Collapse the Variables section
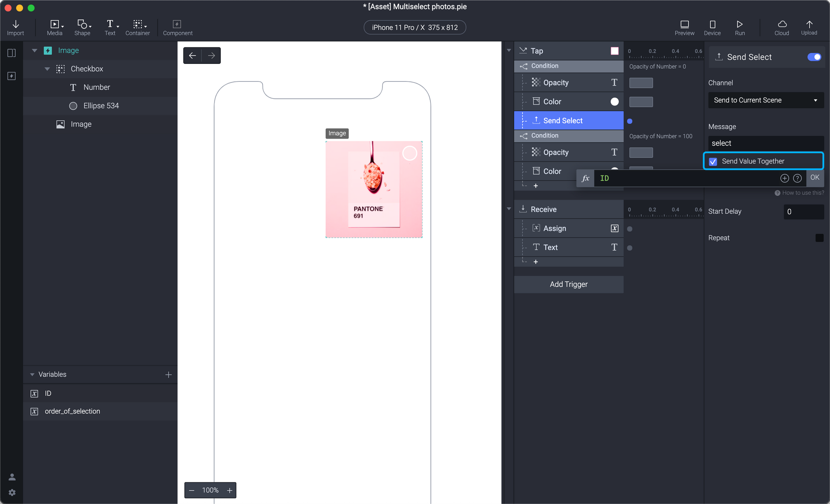This screenshot has width=830, height=504. point(32,374)
